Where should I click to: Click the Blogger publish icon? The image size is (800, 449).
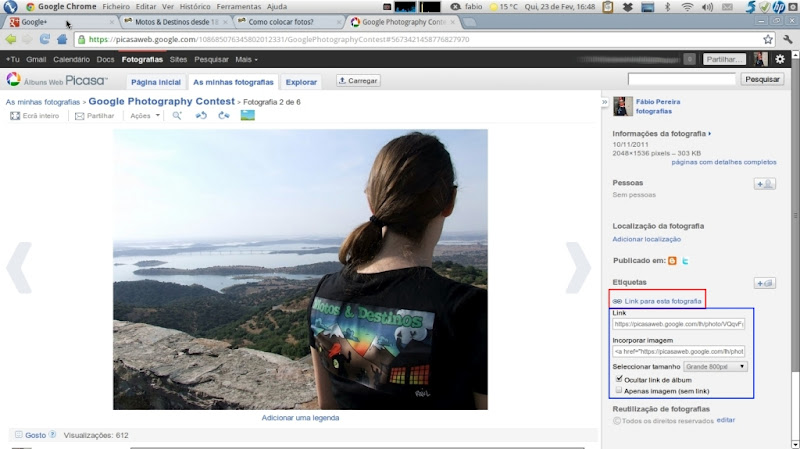(672, 261)
